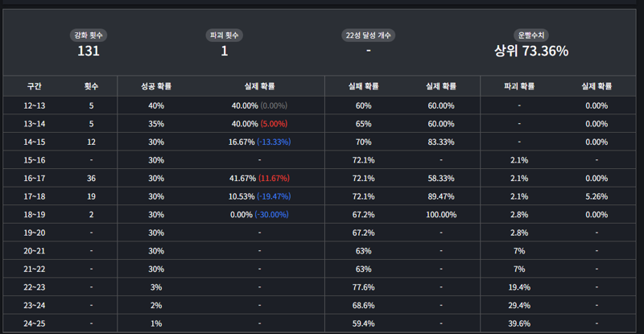Image resolution: width=644 pixels, height=334 pixels.
Task: Click the 36 attempts count cell
Action: pyautogui.click(x=91, y=178)
